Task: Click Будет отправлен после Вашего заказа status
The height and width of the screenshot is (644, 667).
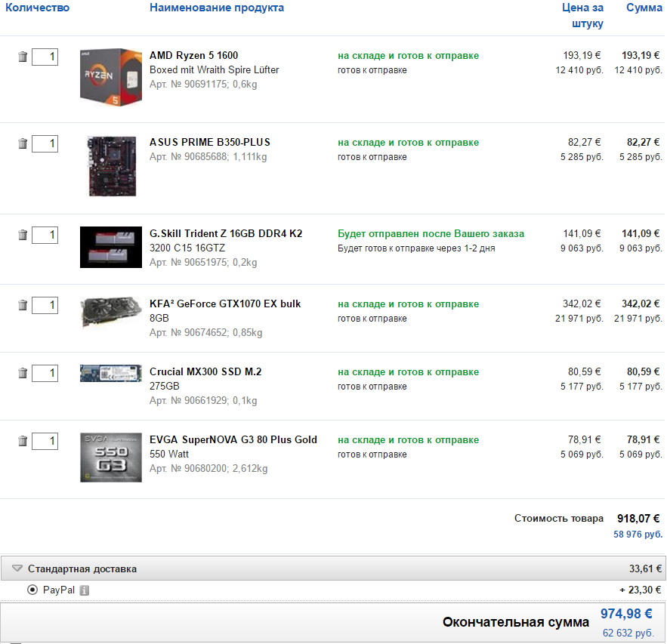Action: click(x=431, y=234)
